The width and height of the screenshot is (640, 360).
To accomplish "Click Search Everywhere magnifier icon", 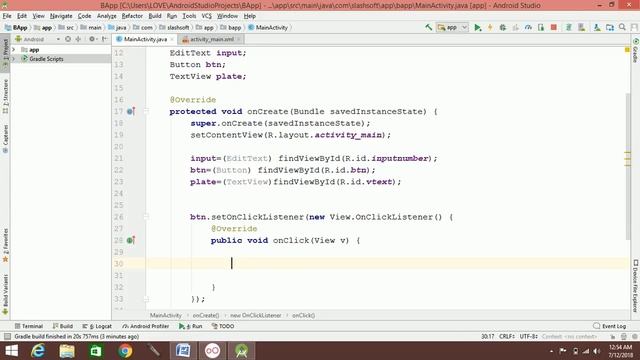I will tap(622, 27).
